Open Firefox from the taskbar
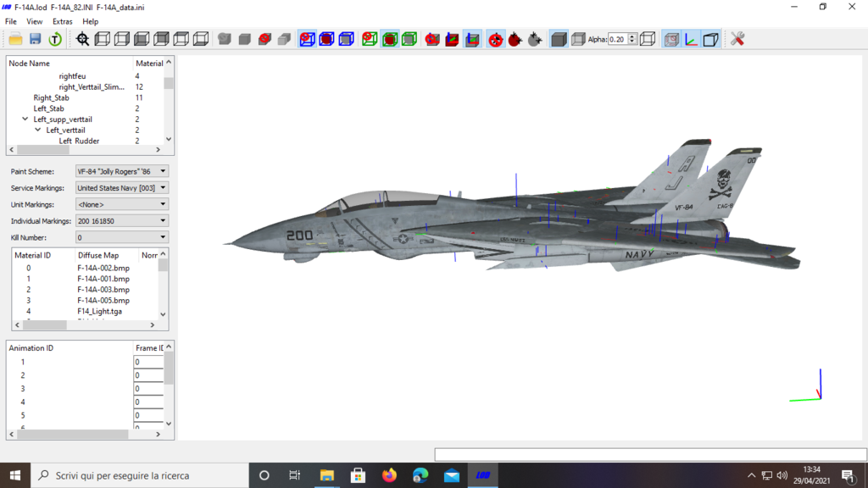 click(389, 475)
